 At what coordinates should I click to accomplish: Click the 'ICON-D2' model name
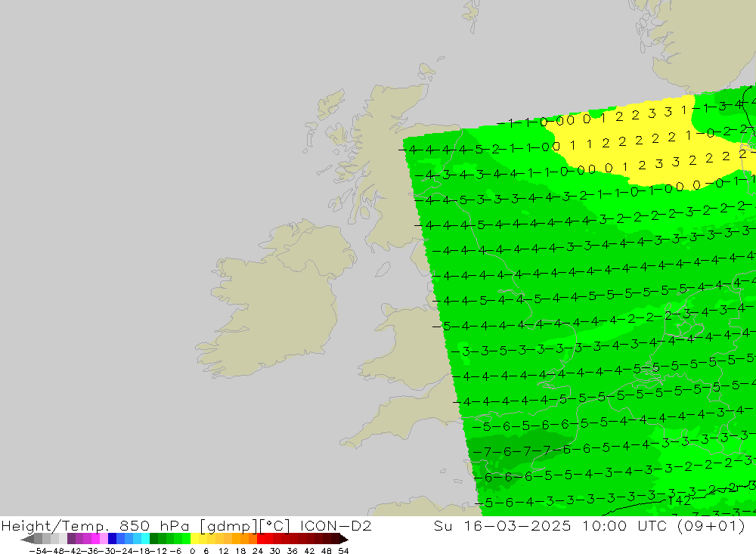click(336, 525)
